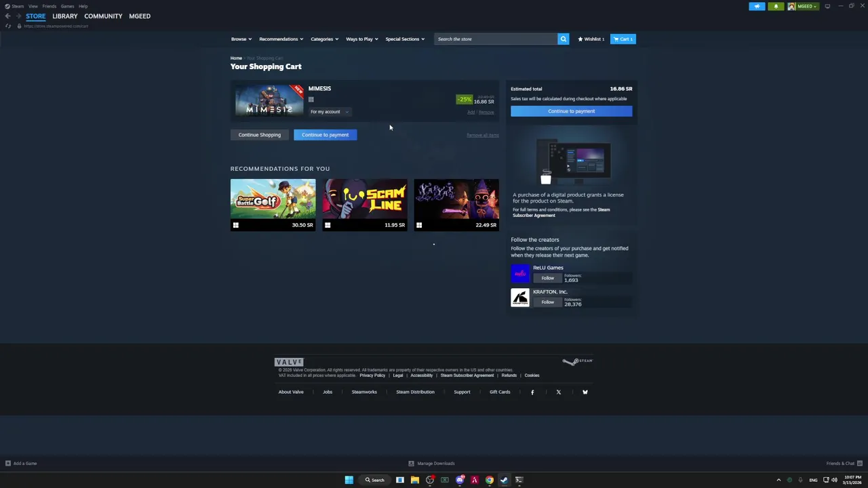
Task: Click the store search magnifier button
Action: click(x=563, y=39)
